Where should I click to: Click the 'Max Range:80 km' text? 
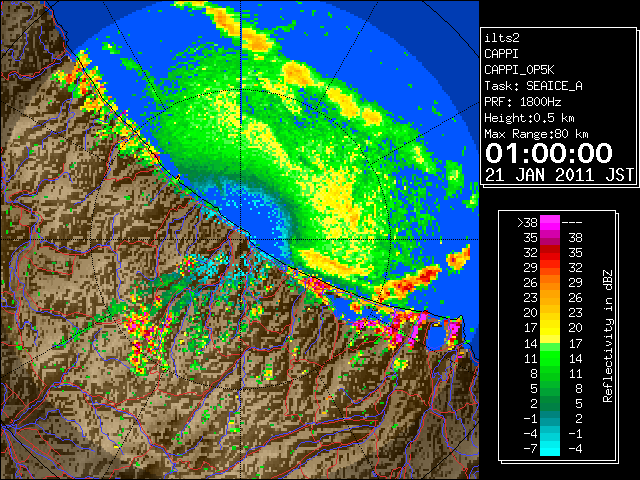pyautogui.click(x=536, y=134)
